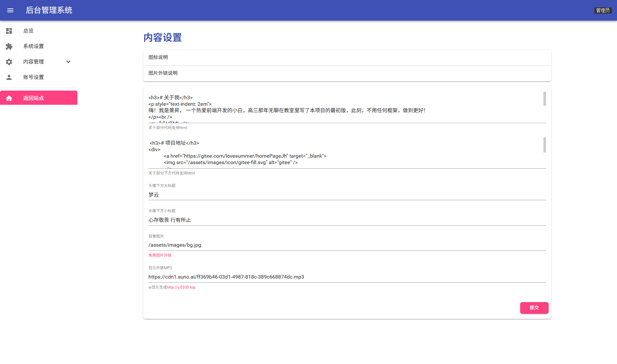Click the person icon next to 账号设置
The height and width of the screenshot is (364, 617).
(x=9, y=77)
